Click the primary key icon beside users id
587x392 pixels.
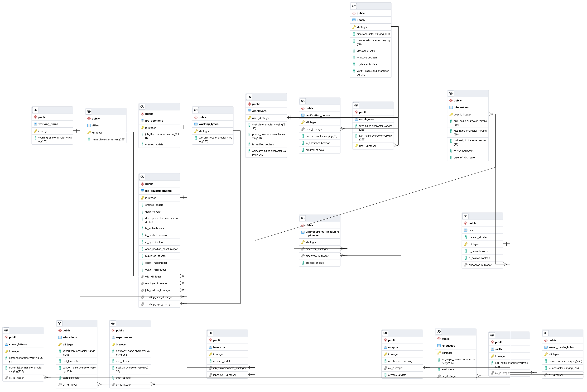354,27
